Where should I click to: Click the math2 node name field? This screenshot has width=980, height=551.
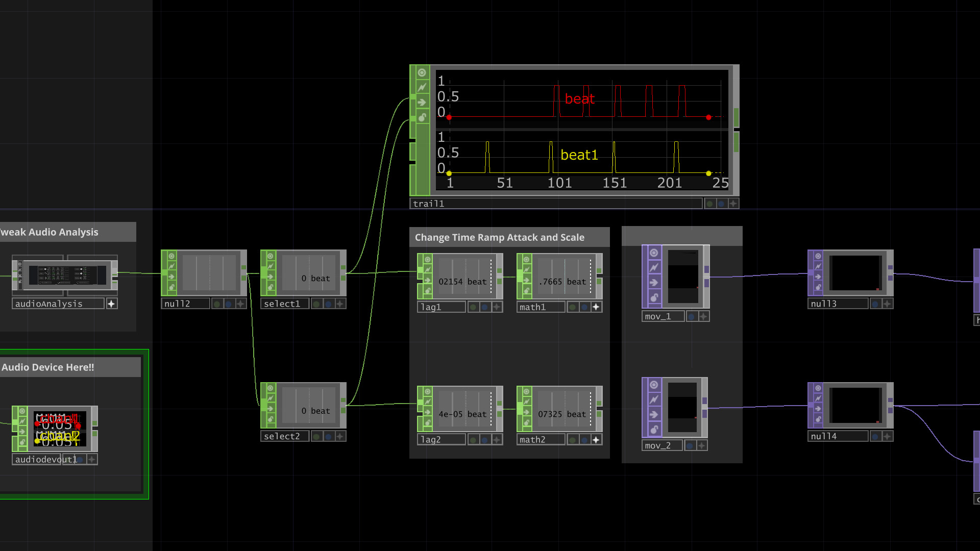pyautogui.click(x=541, y=440)
